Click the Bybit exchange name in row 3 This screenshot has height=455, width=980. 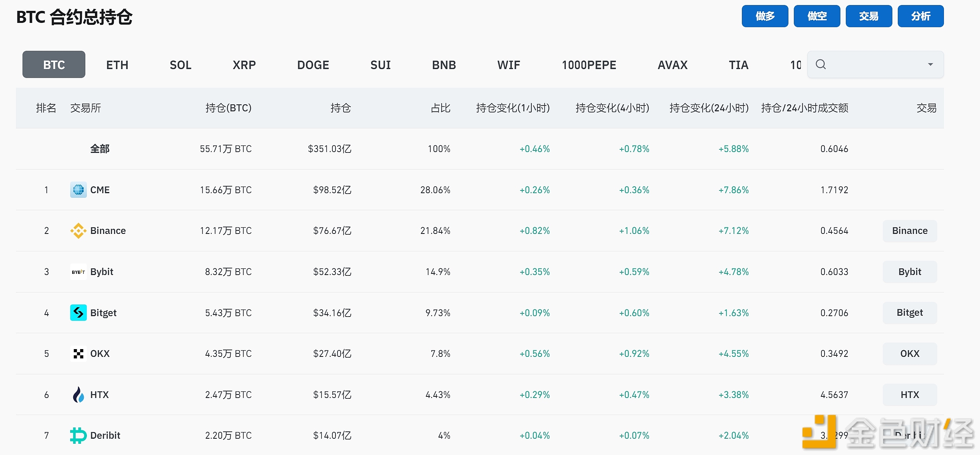[x=102, y=272]
